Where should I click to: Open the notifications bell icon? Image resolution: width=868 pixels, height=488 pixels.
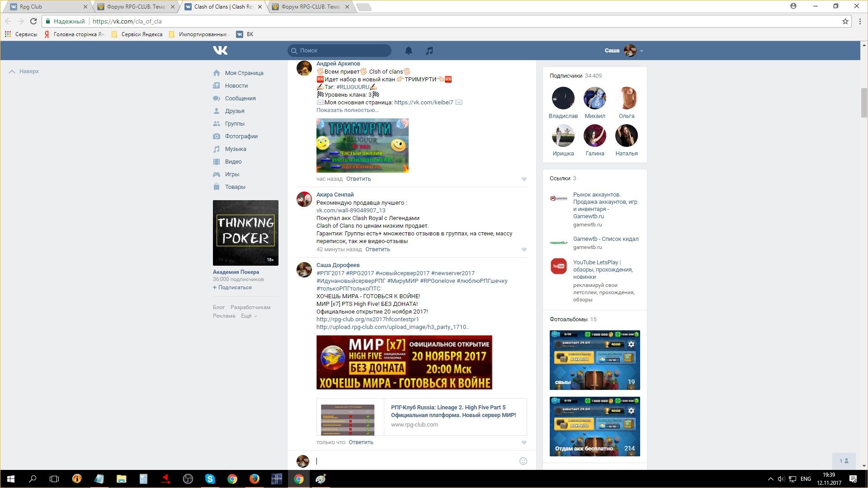(x=409, y=51)
